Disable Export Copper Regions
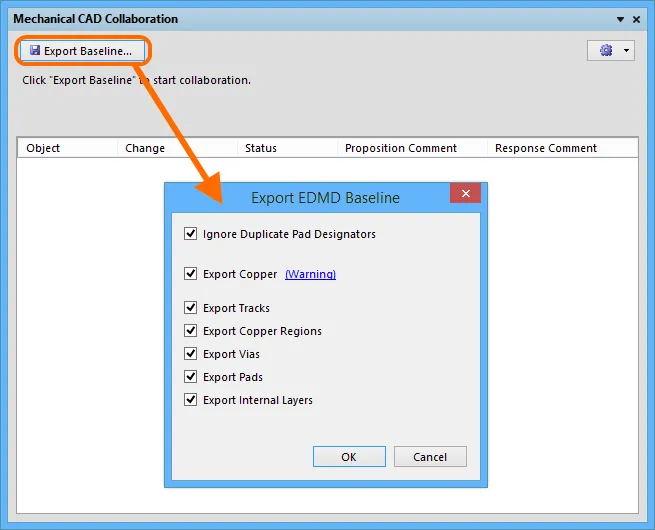Viewport: 655px width, 530px height. pyautogui.click(x=190, y=331)
